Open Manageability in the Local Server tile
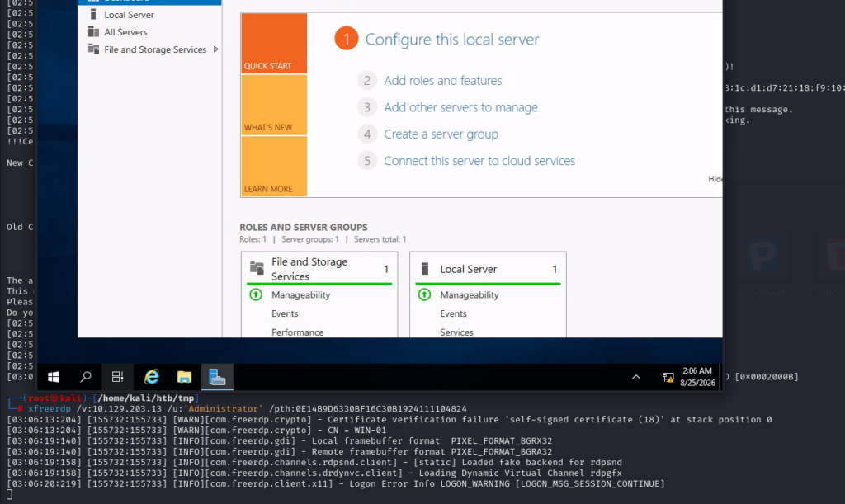The width and height of the screenshot is (845, 504). tap(470, 294)
